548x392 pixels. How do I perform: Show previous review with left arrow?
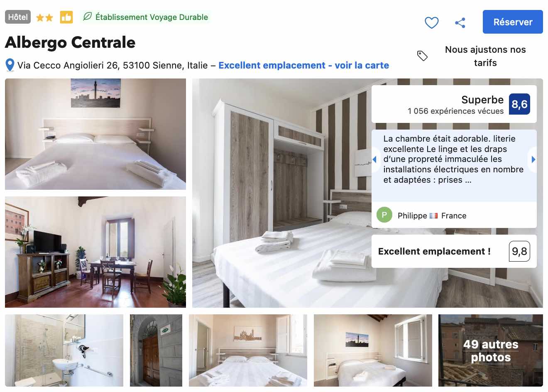(x=374, y=159)
